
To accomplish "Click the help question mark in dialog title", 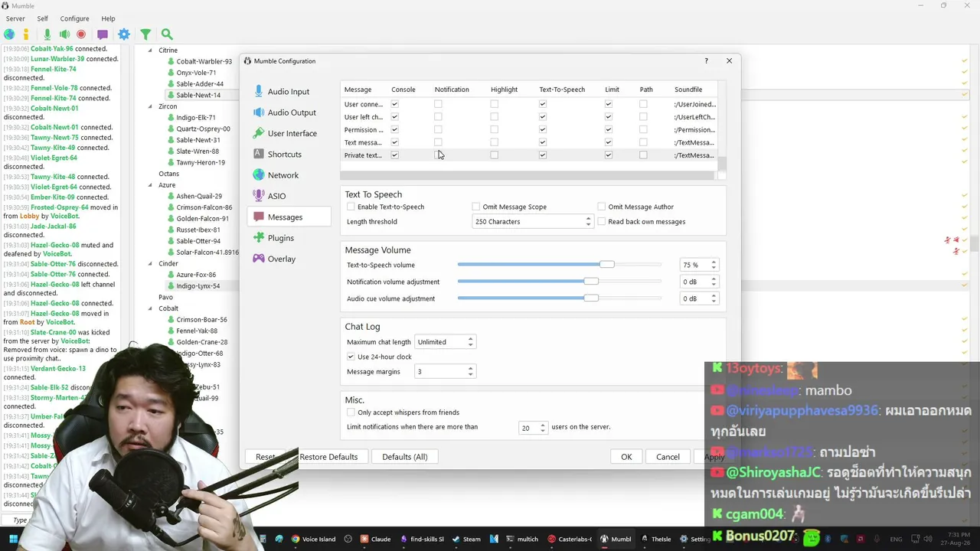I will [x=706, y=60].
